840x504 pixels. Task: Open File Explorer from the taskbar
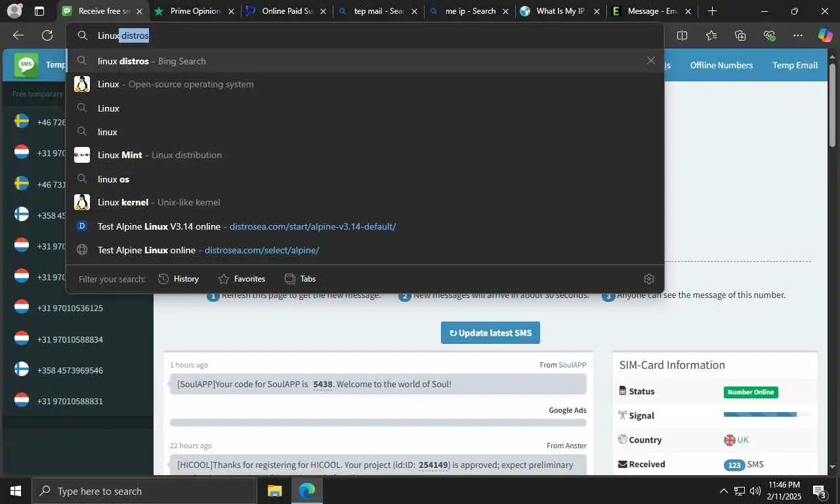(274, 491)
